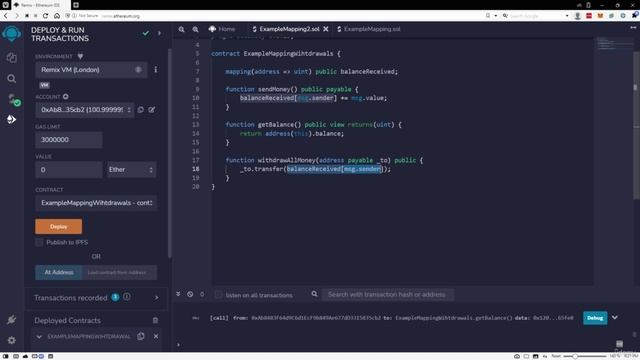Sign a message using the account

click(x=152, y=110)
